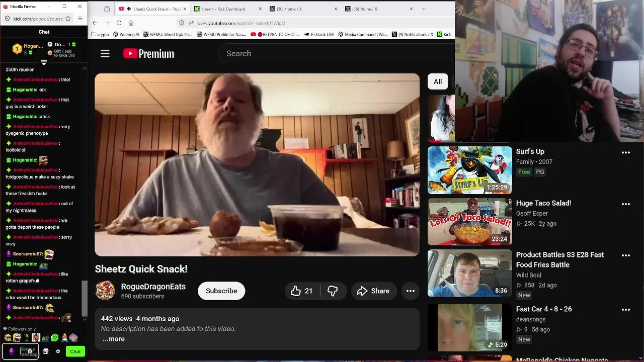Open options for Fast Car video
Viewport: 644px width, 362px height.
click(x=626, y=310)
